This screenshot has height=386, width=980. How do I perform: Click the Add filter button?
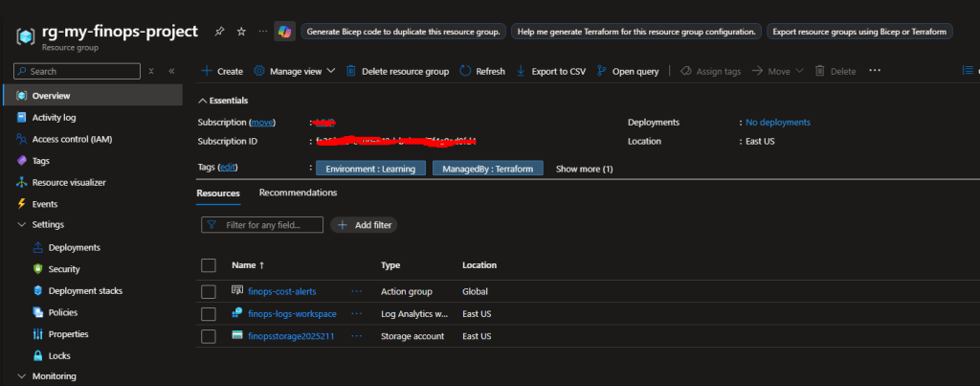[x=364, y=225]
